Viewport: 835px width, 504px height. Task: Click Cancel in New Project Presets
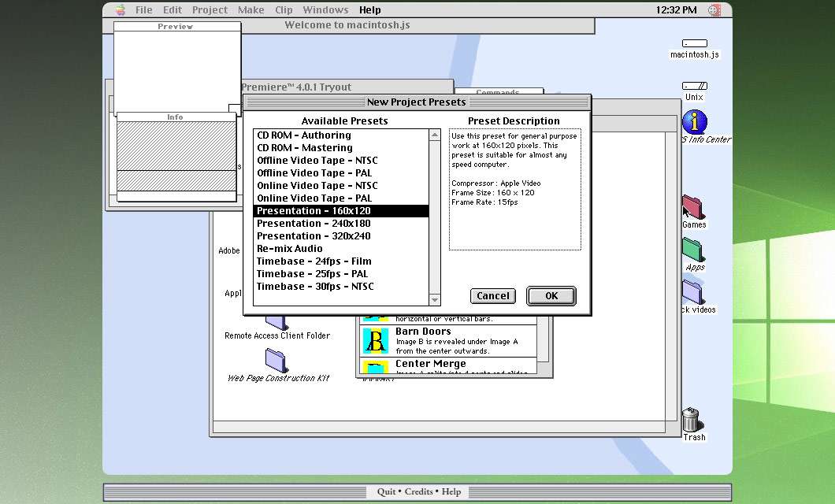tap(492, 296)
